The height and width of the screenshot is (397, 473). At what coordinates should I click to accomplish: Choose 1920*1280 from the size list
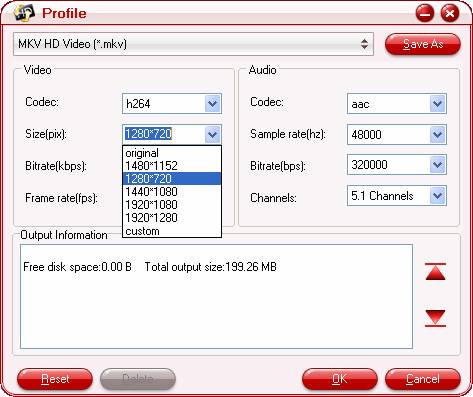(172, 218)
